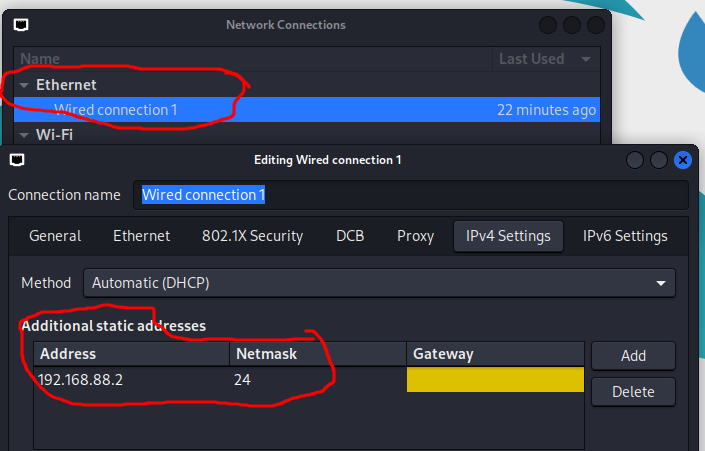Collapse the Ethernet connections group
The height and width of the screenshot is (451, 705).
tap(25, 86)
